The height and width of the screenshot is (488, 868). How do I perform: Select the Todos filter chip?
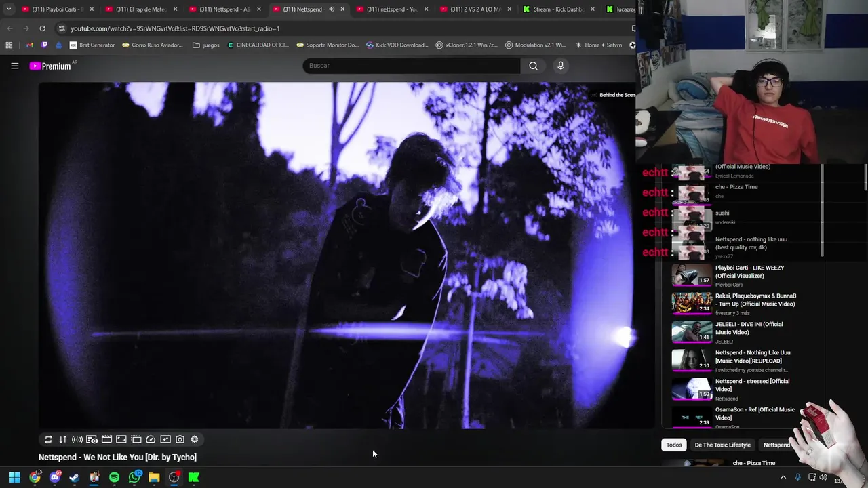click(674, 445)
